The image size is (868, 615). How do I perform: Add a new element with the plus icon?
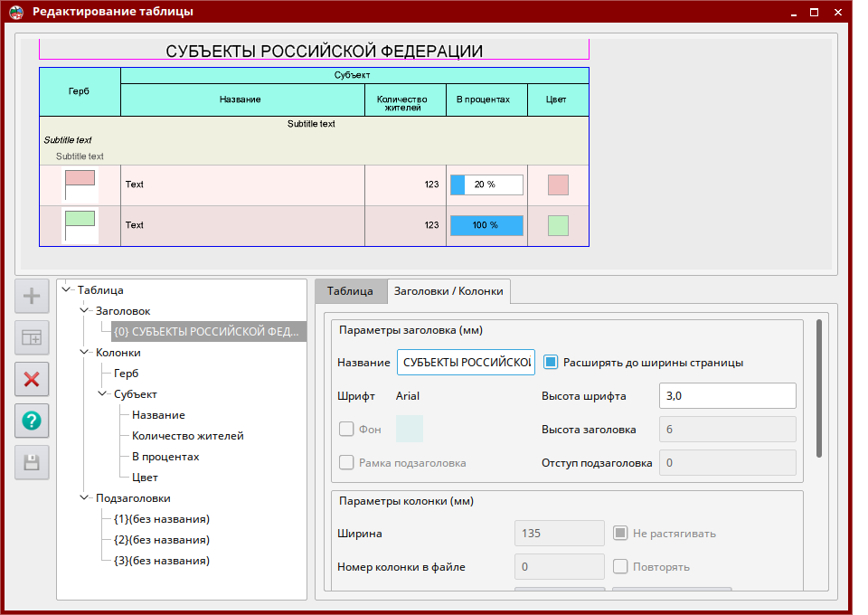pos(31,296)
